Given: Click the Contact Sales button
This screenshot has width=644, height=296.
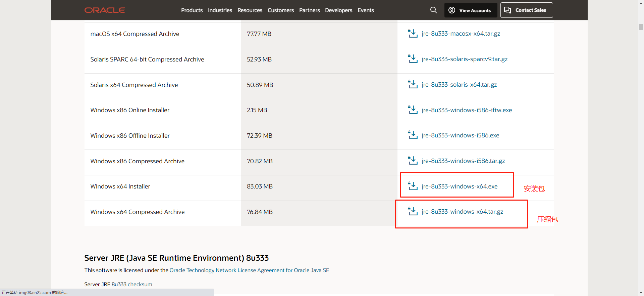Looking at the screenshot, I should click(x=526, y=10).
